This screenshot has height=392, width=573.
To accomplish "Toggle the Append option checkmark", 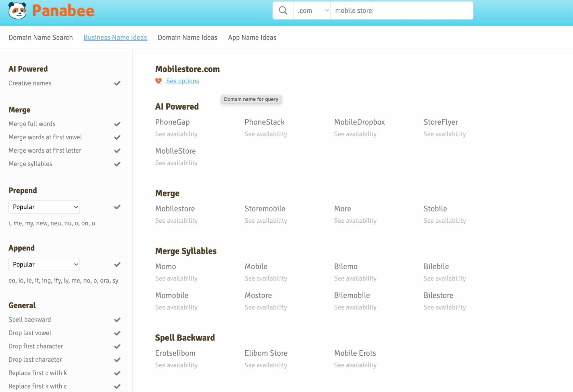I will 117,264.
